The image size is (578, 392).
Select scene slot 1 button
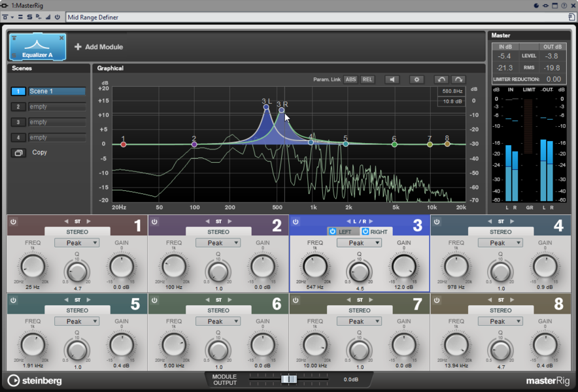coord(18,91)
